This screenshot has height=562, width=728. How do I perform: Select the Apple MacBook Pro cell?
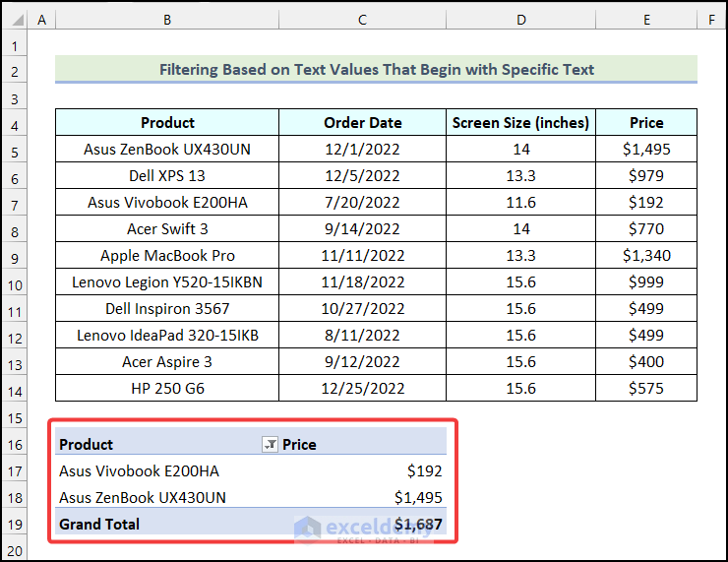click(167, 256)
